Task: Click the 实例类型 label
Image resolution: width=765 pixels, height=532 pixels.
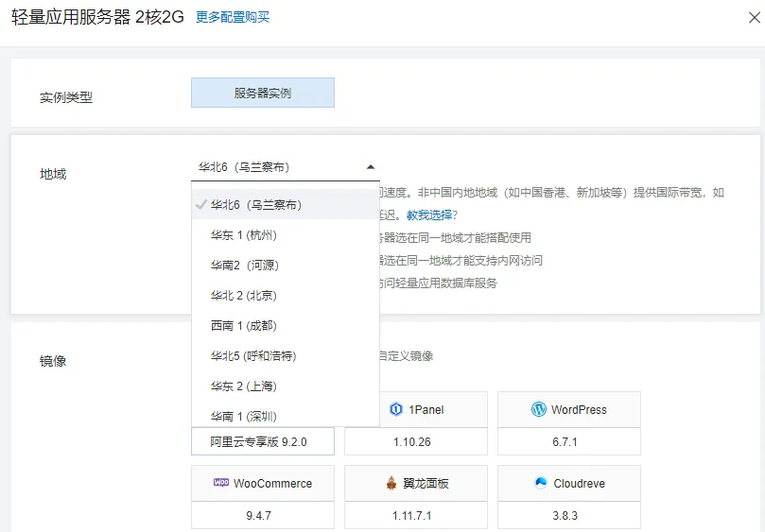Action: 66,97
